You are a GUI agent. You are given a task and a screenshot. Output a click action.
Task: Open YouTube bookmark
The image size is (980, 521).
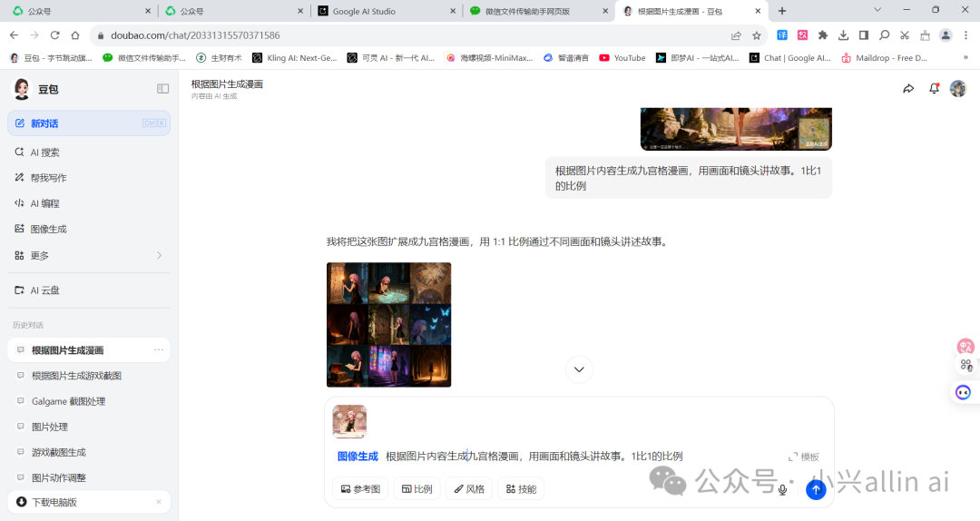622,57
